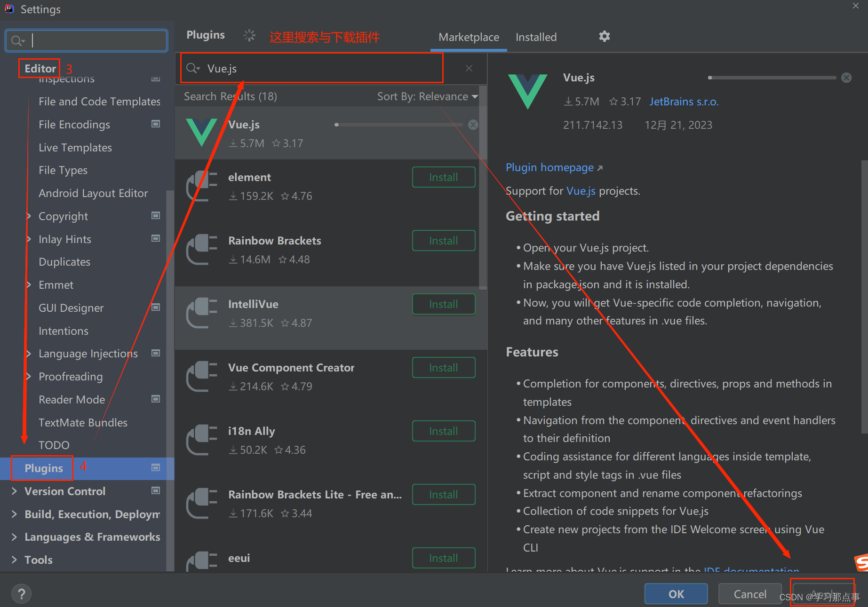Open TextMate Bundles settings

(x=83, y=423)
